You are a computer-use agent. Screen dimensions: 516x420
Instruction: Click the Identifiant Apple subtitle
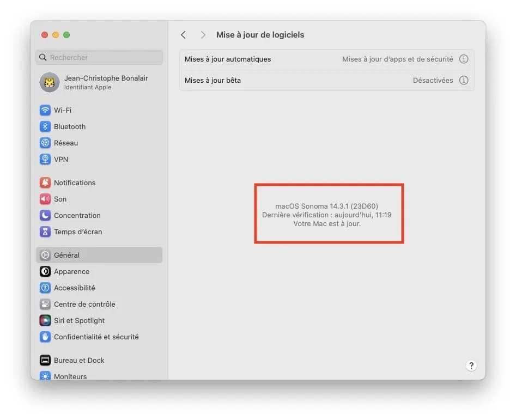click(88, 88)
